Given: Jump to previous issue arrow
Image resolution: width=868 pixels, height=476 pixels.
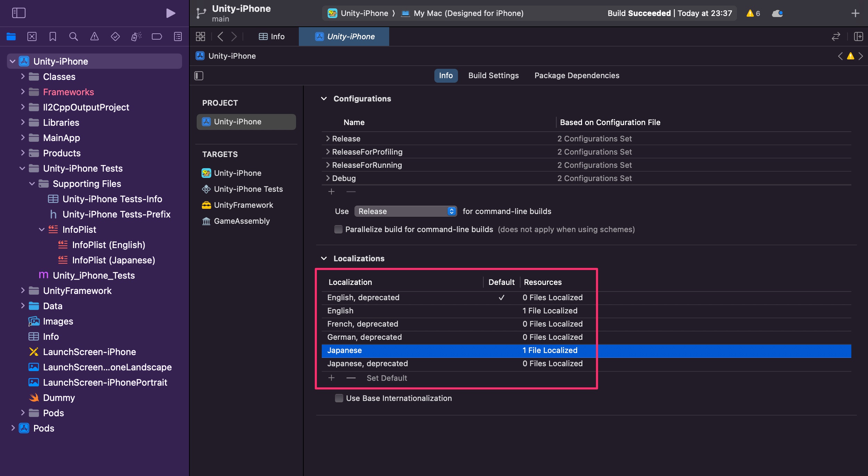Looking at the screenshot, I should point(840,56).
